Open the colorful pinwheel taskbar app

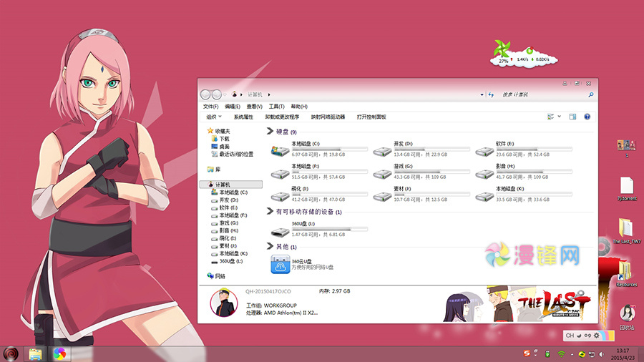[x=59, y=353]
